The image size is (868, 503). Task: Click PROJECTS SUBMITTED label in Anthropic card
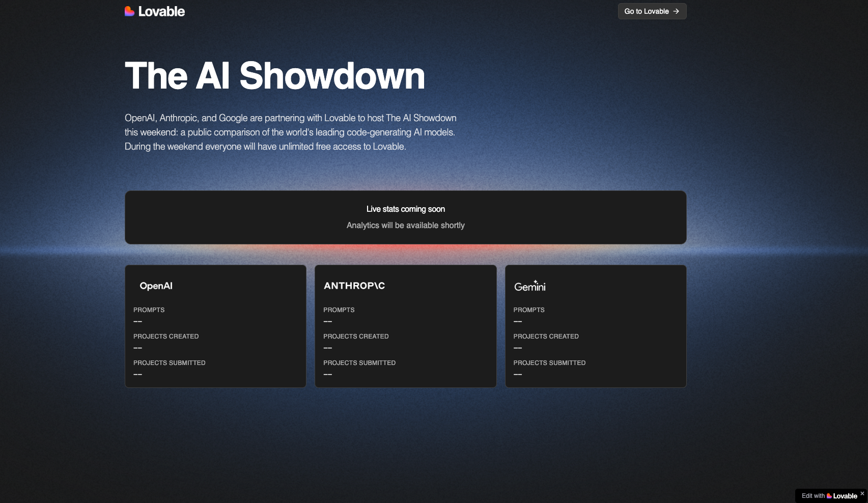click(x=359, y=362)
